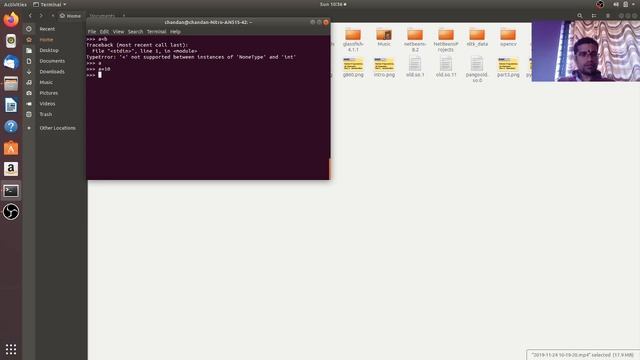Screen dimensions: 640x360
Task: Launch Rhythmbox speaker icon in dock
Action: point(11,41)
